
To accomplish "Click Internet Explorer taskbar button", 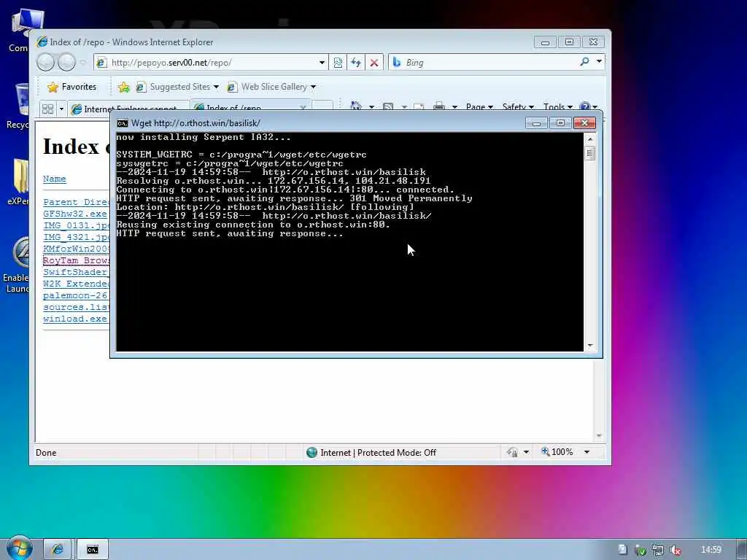I will (58, 550).
